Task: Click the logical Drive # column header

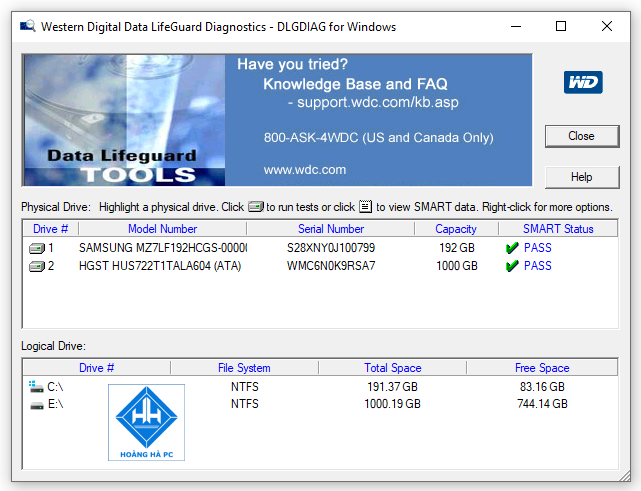Action: 96,368
